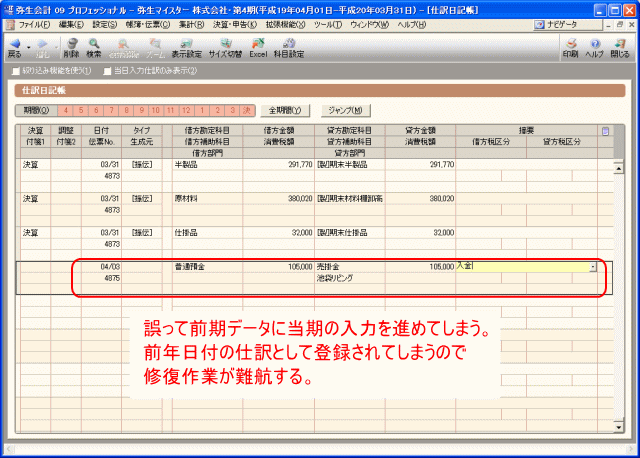640x458 pixels.
Task: Click the note icon in table header corner
Action: [x=606, y=131]
